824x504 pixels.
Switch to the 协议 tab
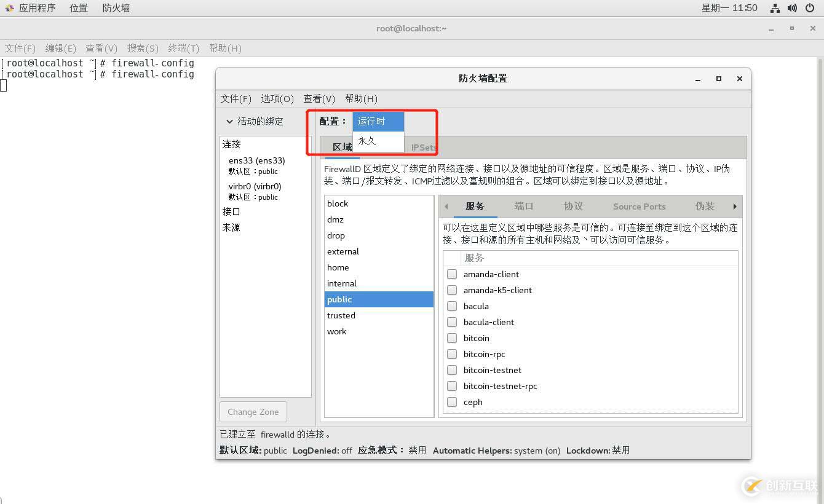pyautogui.click(x=573, y=207)
